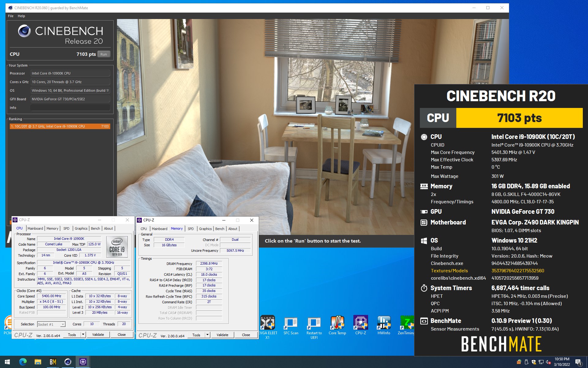Click the empty Info field in Cinebench
588x368 pixels.
(70, 108)
